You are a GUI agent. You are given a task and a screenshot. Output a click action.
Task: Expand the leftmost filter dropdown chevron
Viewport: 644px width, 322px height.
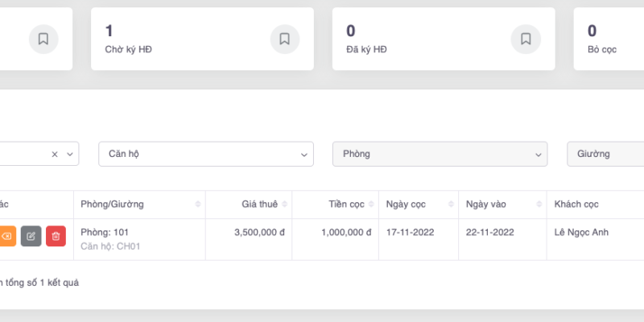(x=70, y=154)
